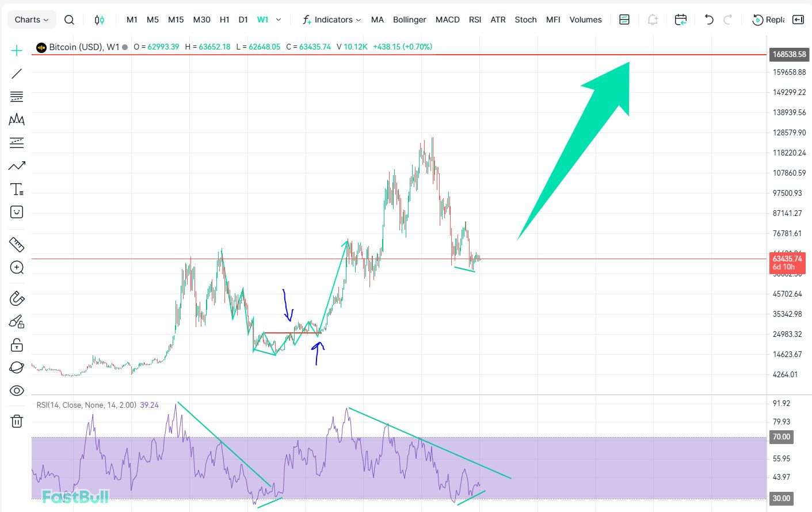Add the Bollinger indicator

pos(410,20)
